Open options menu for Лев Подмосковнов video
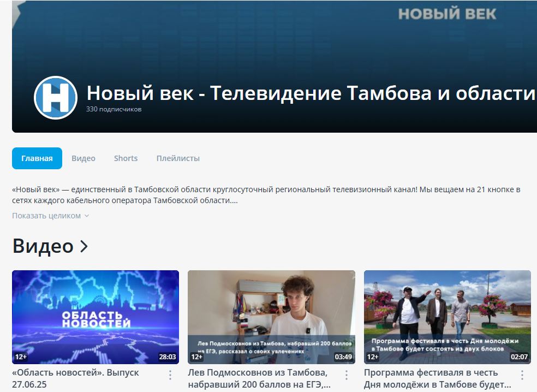 [346, 375]
